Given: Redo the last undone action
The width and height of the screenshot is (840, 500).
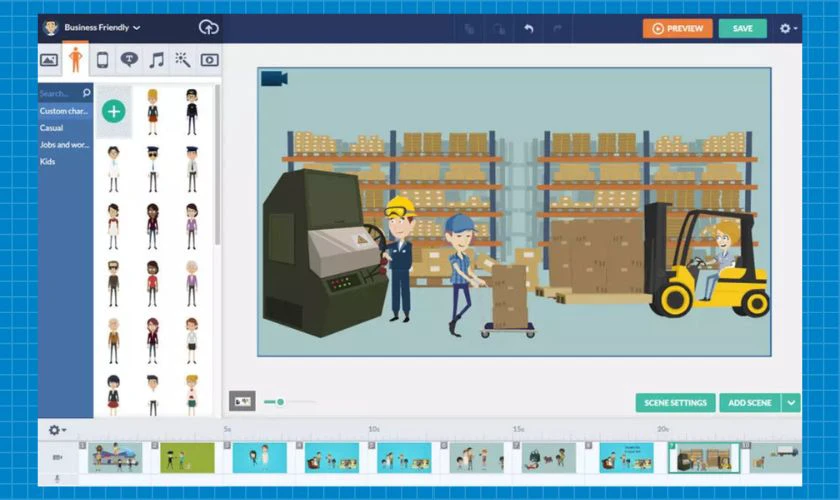Looking at the screenshot, I should tap(557, 28).
